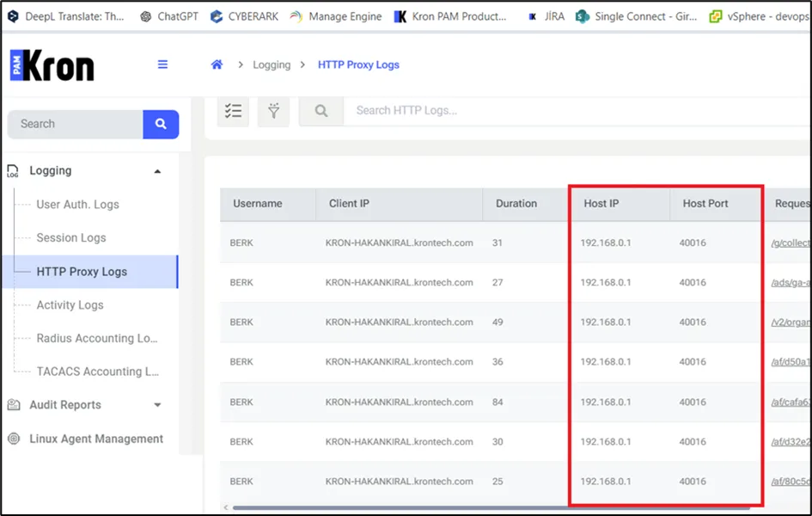Open the Linux Agent Management menu

96,439
